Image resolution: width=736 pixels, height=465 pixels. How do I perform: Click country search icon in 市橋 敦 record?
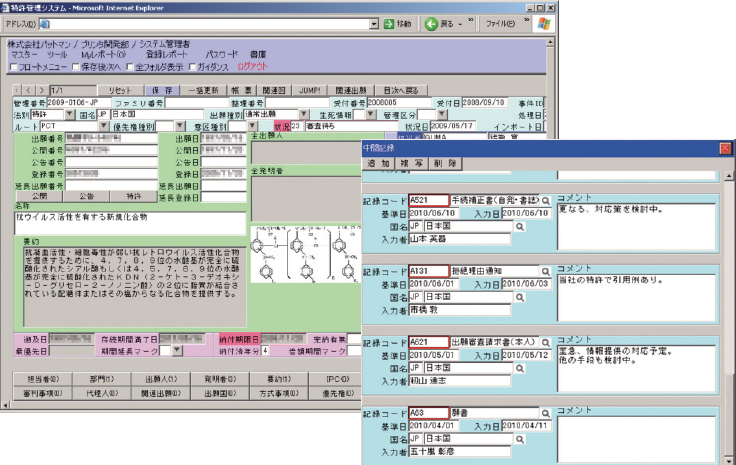[520, 297]
